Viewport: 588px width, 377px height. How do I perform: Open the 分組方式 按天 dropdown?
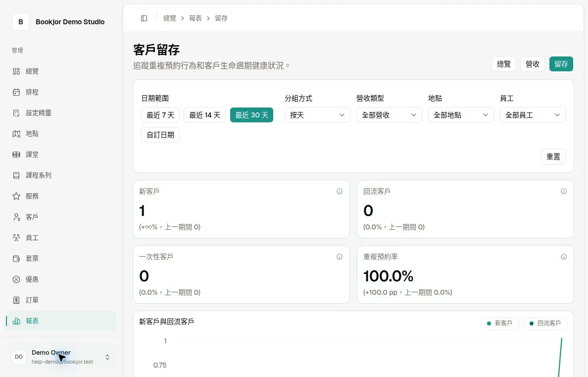pyautogui.click(x=317, y=115)
